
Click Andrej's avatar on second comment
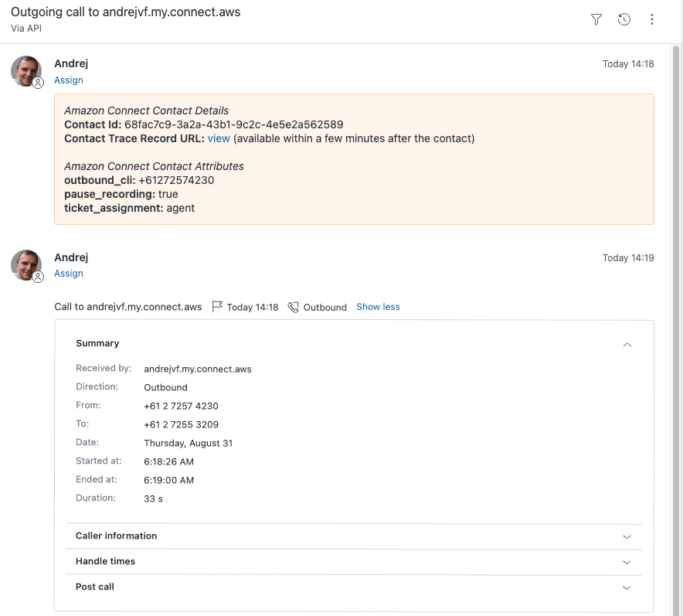coord(25,264)
